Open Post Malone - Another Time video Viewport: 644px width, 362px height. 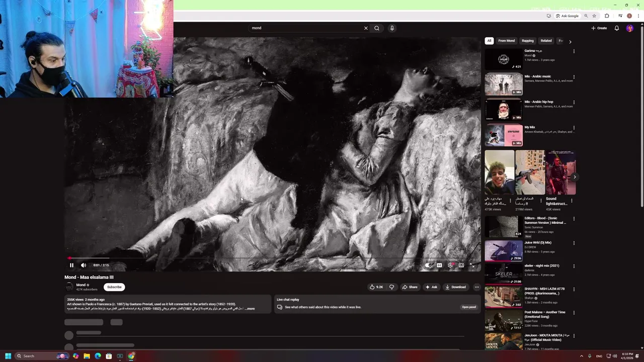coord(504,320)
